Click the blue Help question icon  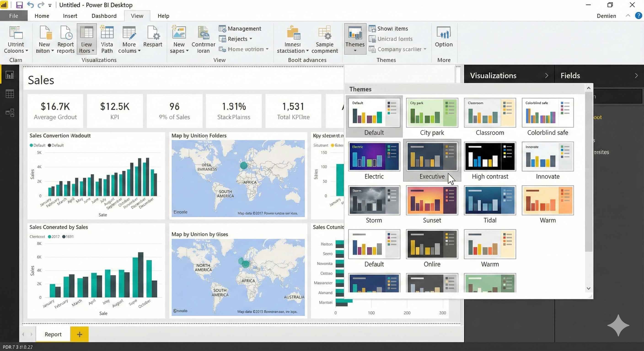638,16
